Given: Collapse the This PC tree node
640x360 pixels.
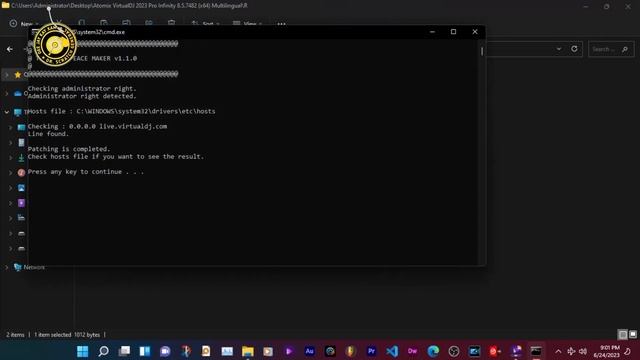Looking at the screenshot, I should coord(7,112).
